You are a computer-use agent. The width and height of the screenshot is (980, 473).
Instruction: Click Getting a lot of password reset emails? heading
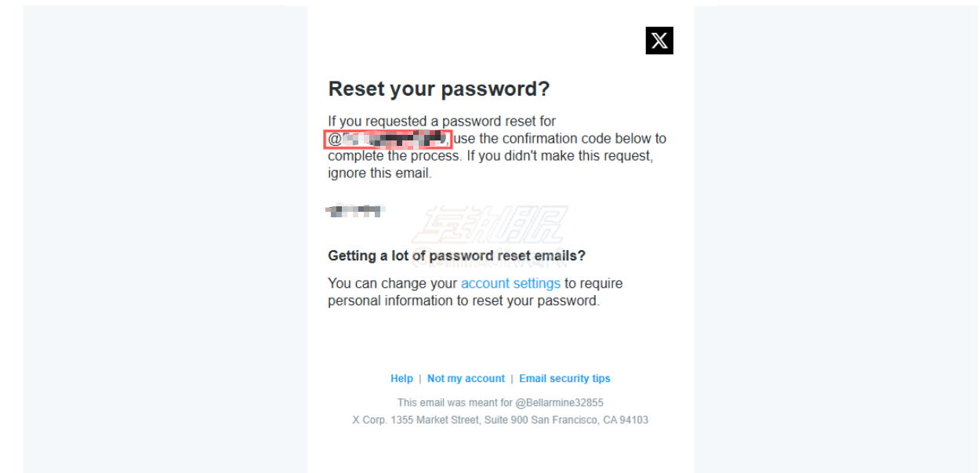[457, 256]
